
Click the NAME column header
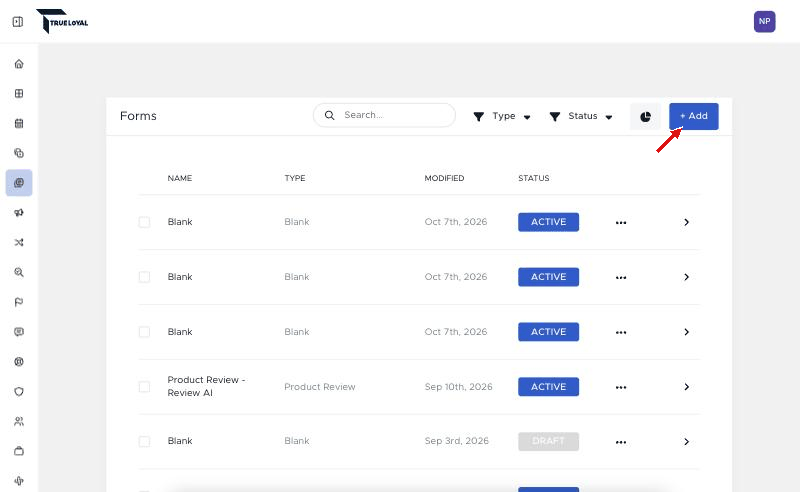180,178
